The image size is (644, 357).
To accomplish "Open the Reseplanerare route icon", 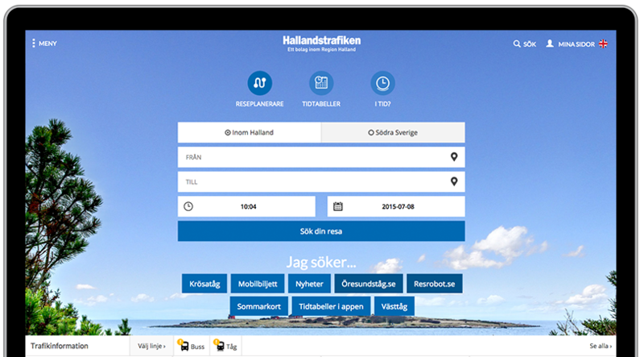I will [259, 83].
